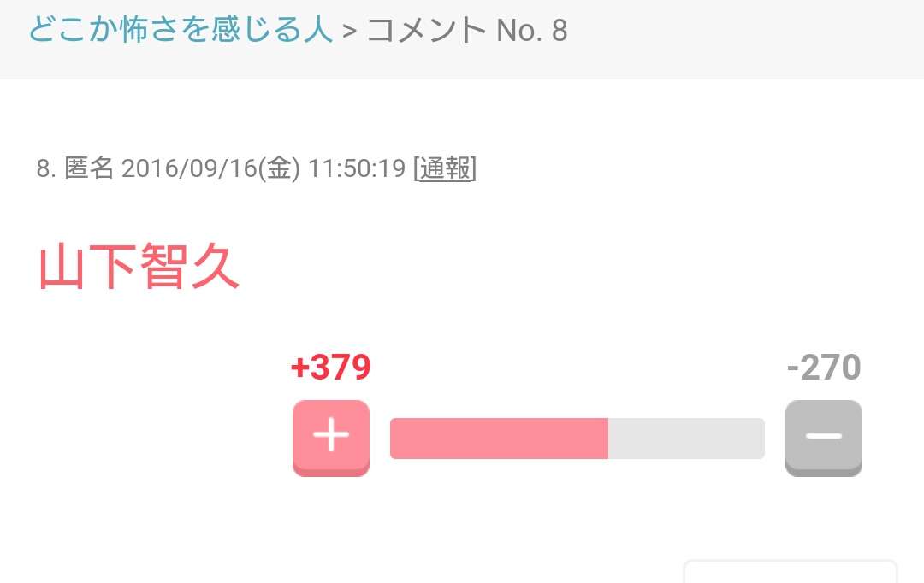This screenshot has width=924, height=583.
Task: Click the -270 negative vote count
Action: [824, 367]
